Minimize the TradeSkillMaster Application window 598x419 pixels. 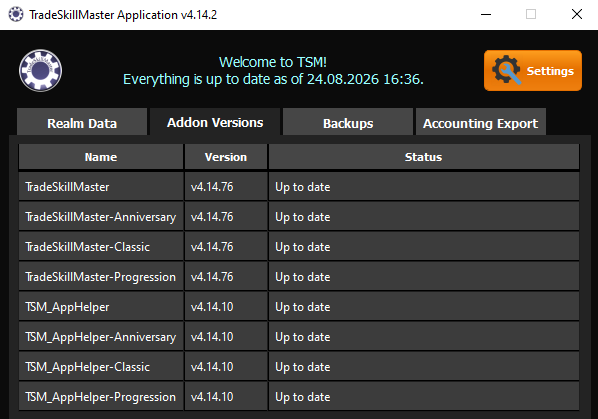point(486,14)
